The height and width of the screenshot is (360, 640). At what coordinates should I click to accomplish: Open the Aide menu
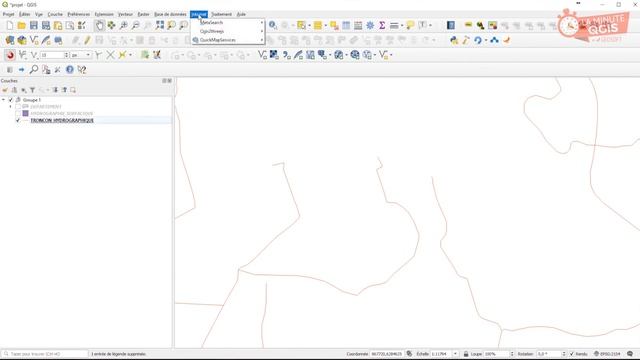pos(241,14)
